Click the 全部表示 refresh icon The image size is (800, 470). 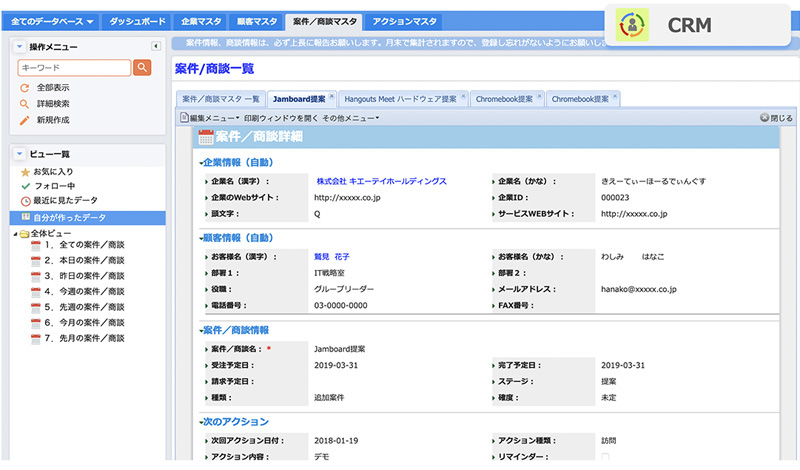[25, 88]
